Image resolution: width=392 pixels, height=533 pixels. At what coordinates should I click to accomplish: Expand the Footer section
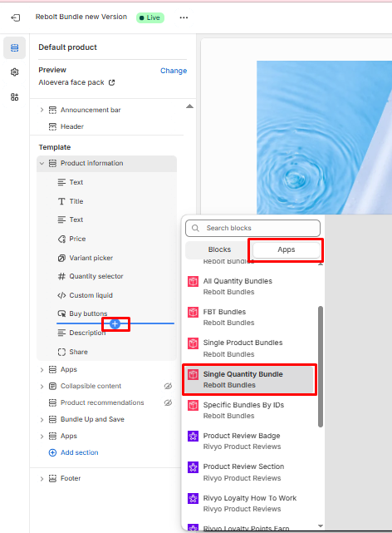pos(42,479)
